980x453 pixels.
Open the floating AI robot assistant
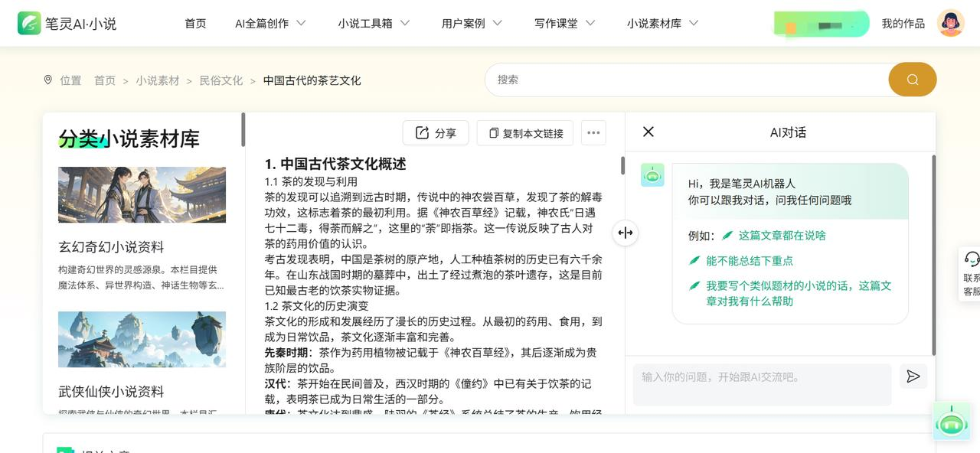(952, 422)
